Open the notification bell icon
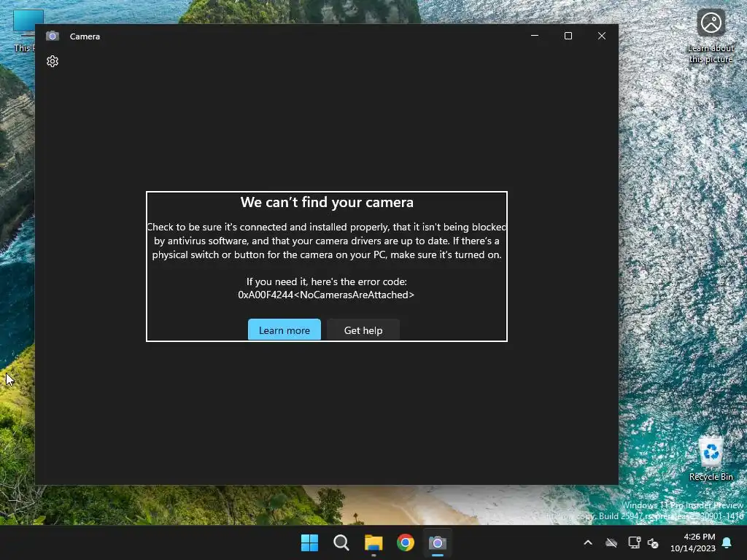The width and height of the screenshot is (747, 560). 727,542
